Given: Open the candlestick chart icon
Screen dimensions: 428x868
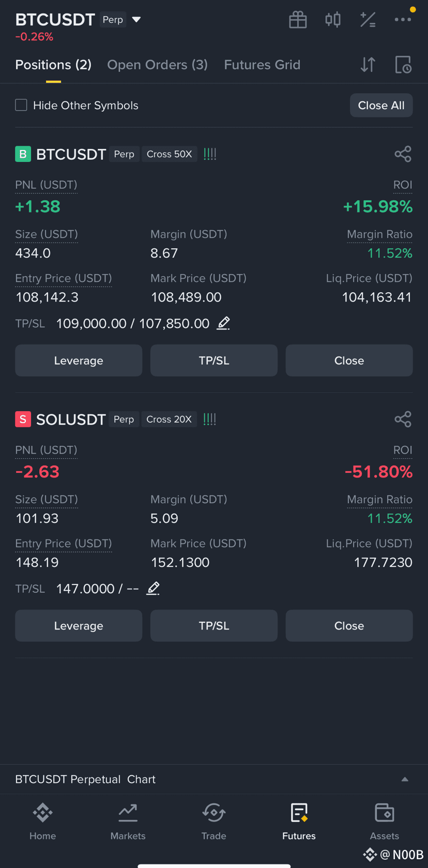Looking at the screenshot, I should point(333,20).
